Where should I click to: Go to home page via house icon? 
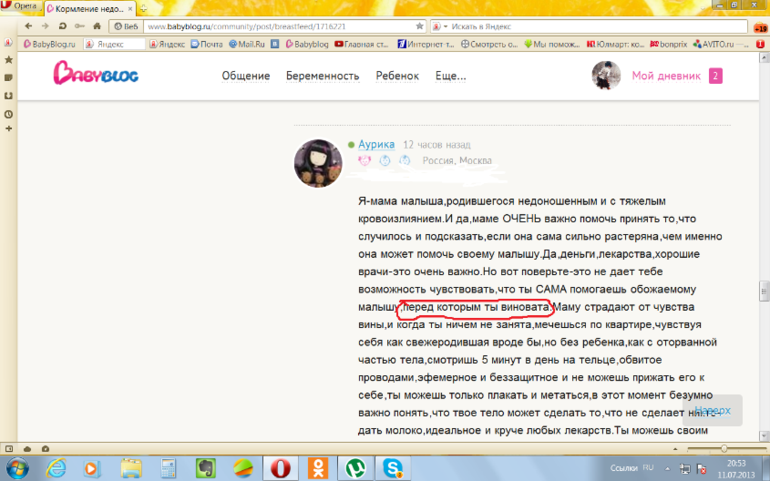97,27
